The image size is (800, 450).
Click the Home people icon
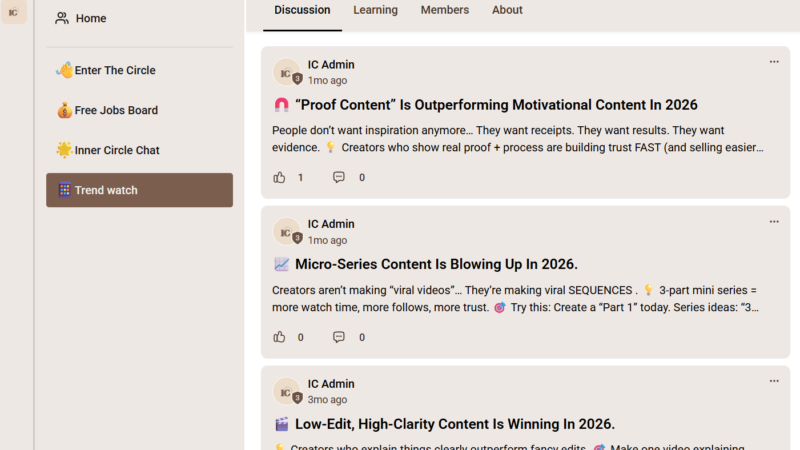pos(62,18)
